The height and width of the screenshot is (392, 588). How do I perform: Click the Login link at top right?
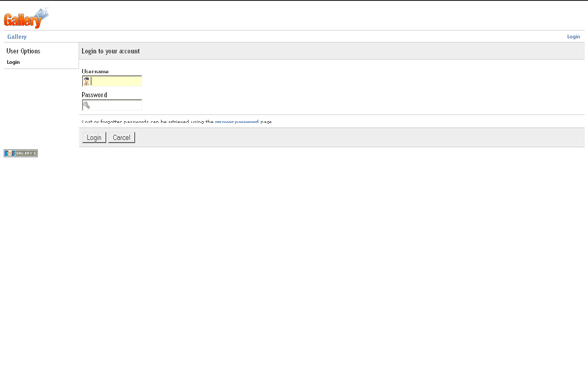573,37
